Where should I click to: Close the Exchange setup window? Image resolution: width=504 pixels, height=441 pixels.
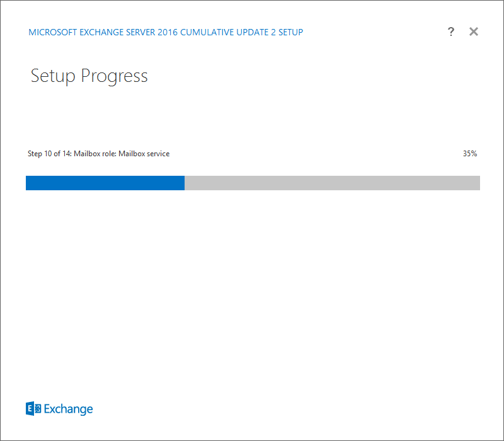pos(474,31)
